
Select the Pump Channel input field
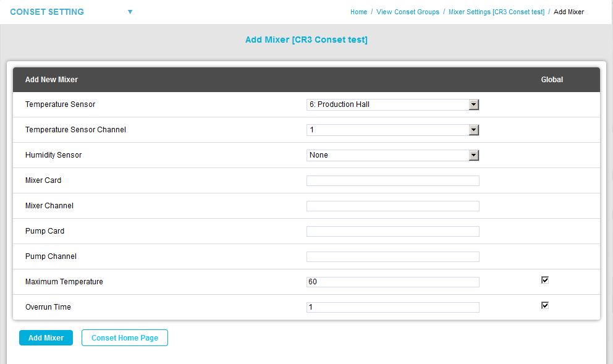pyautogui.click(x=392, y=256)
